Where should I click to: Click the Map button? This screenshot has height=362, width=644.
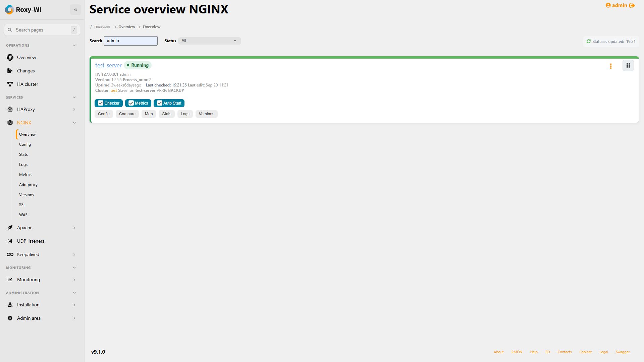point(149,114)
